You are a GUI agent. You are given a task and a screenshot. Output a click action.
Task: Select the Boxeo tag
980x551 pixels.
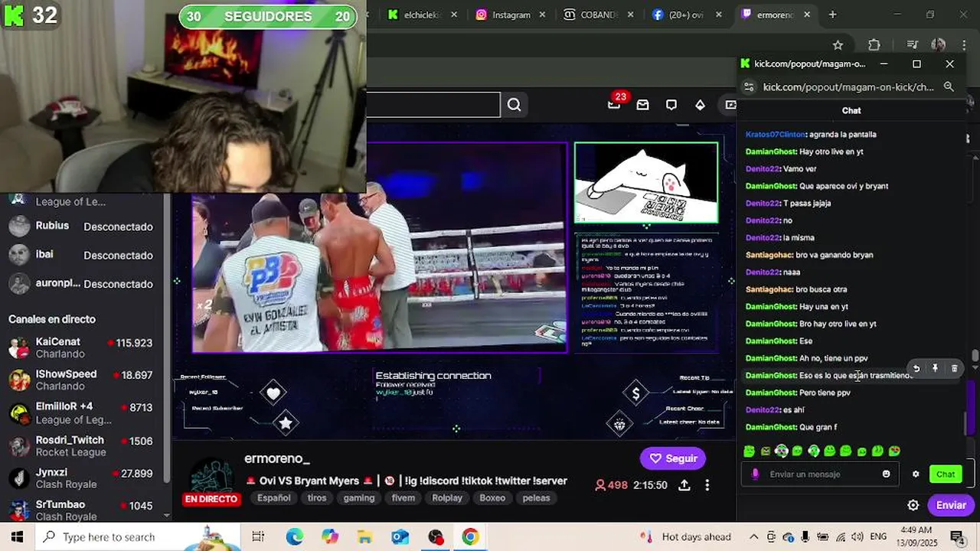click(492, 497)
